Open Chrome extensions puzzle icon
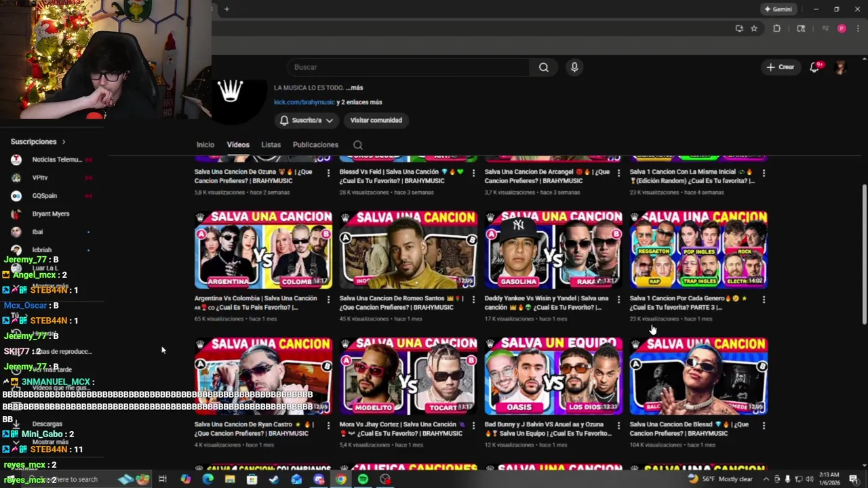 pos(777,28)
